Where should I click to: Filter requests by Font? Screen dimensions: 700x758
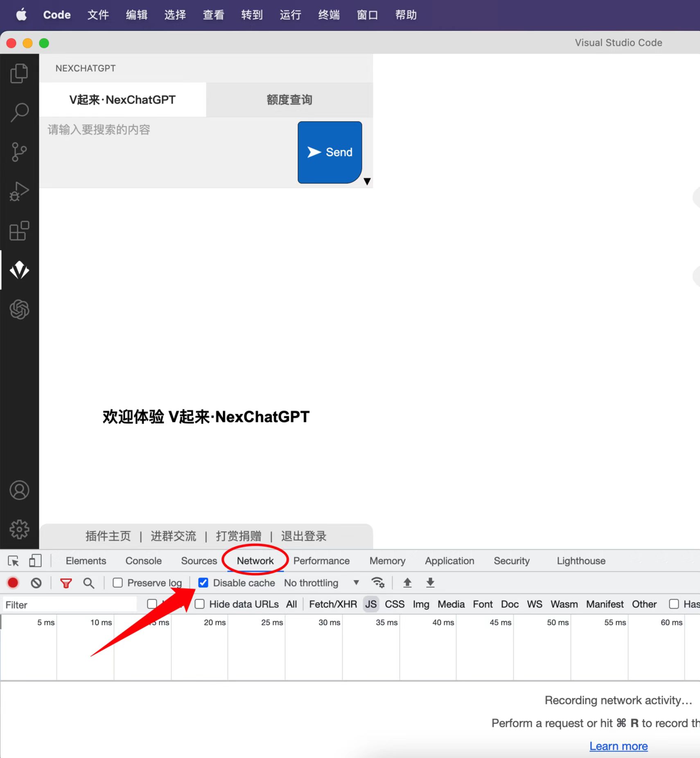pyautogui.click(x=483, y=604)
